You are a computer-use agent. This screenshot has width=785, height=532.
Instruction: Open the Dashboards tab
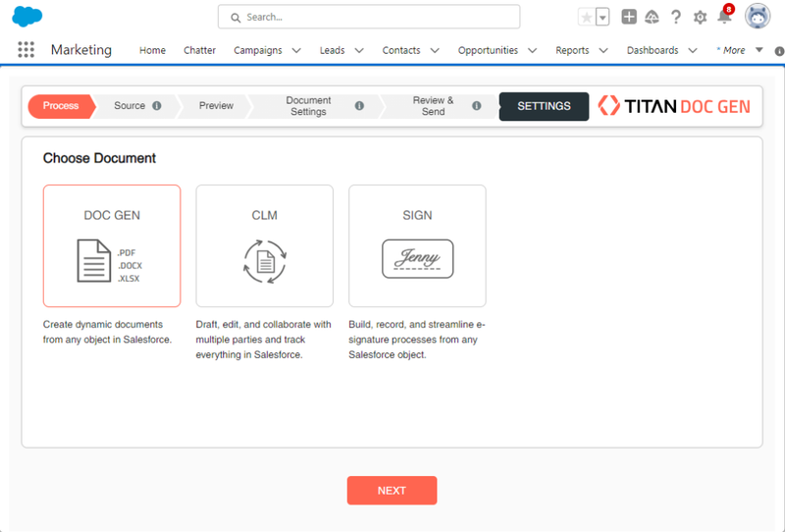click(x=653, y=50)
